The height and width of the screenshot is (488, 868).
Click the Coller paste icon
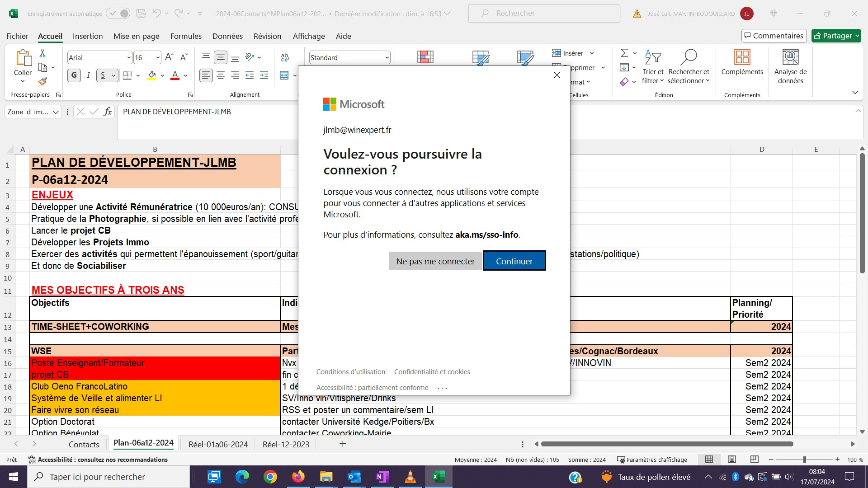(23, 58)
